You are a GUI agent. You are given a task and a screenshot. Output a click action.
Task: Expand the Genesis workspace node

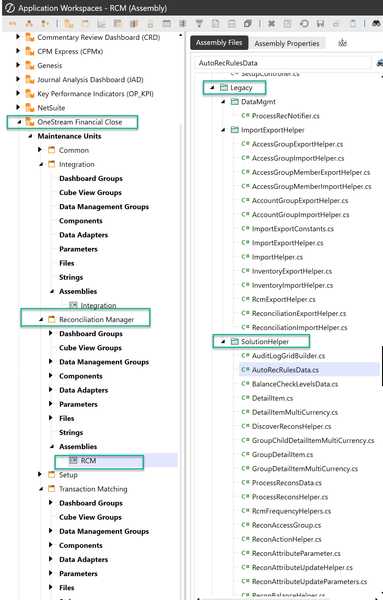[18, 65]
